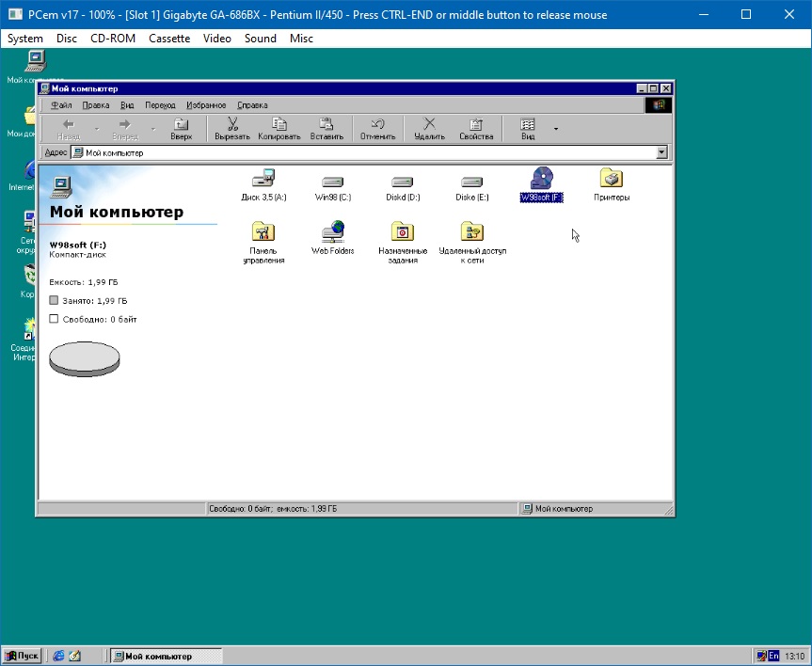Click the Мой компьютер taskbar button

click(166, 656)
